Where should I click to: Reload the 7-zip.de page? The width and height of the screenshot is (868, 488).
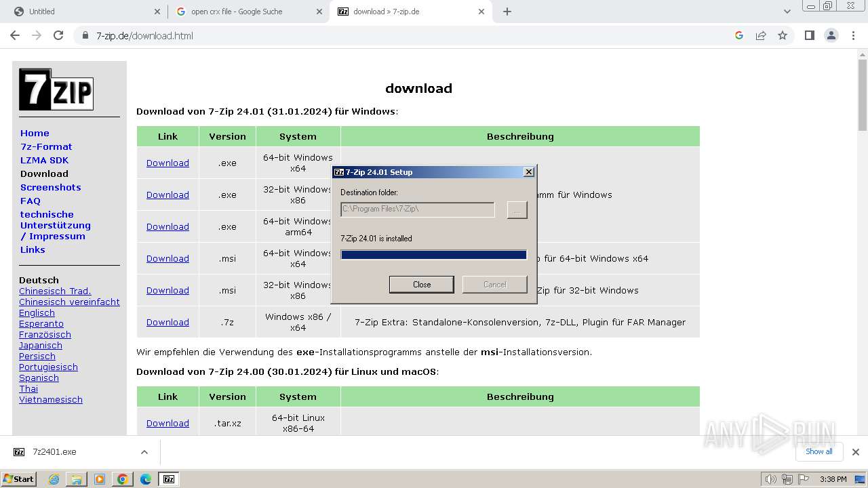point(58,35)
